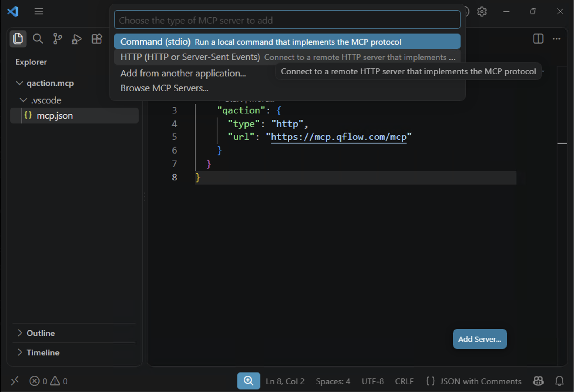The height and width of the screenshot is (392, 574).
Task: Split the editor to the right
Action: (538, 39)
